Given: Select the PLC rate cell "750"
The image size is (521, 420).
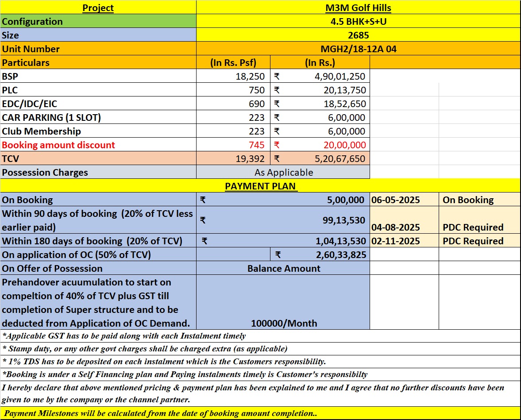Looking at the screenshot, I should (257, 90).
